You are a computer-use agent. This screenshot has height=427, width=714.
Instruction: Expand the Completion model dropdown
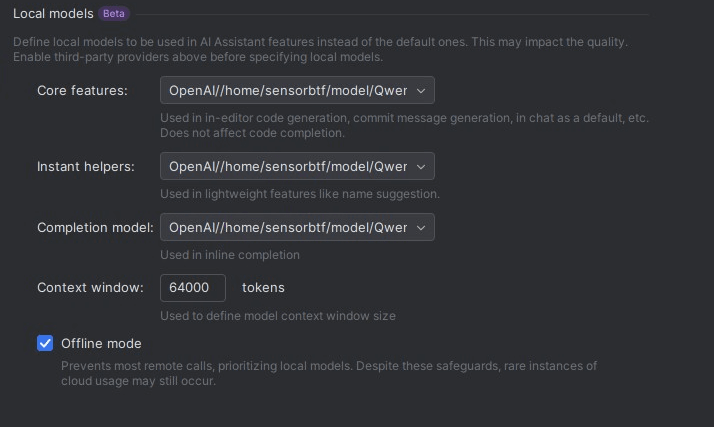(288, 227)
